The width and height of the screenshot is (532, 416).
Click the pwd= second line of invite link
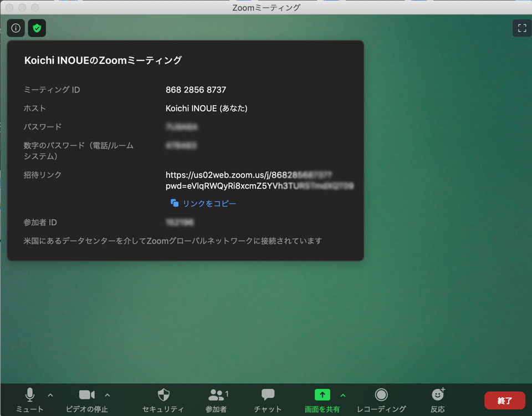(259, 186)
